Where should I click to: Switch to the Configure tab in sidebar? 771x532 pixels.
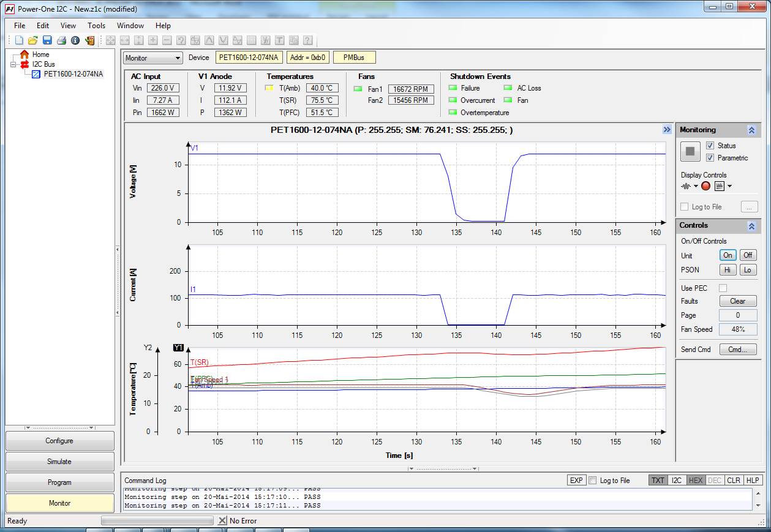59,441
